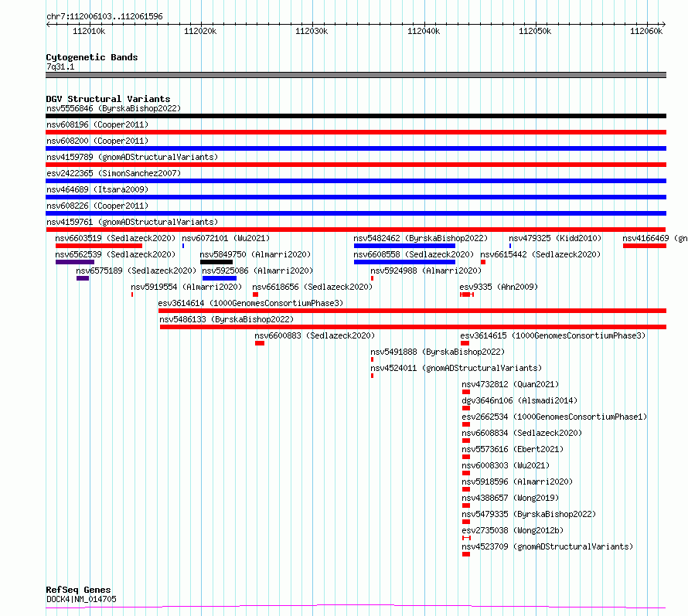This screenshot has height=616, width=688.
Task: Click the esv2735038 red glyph
Action: point(466,538)
